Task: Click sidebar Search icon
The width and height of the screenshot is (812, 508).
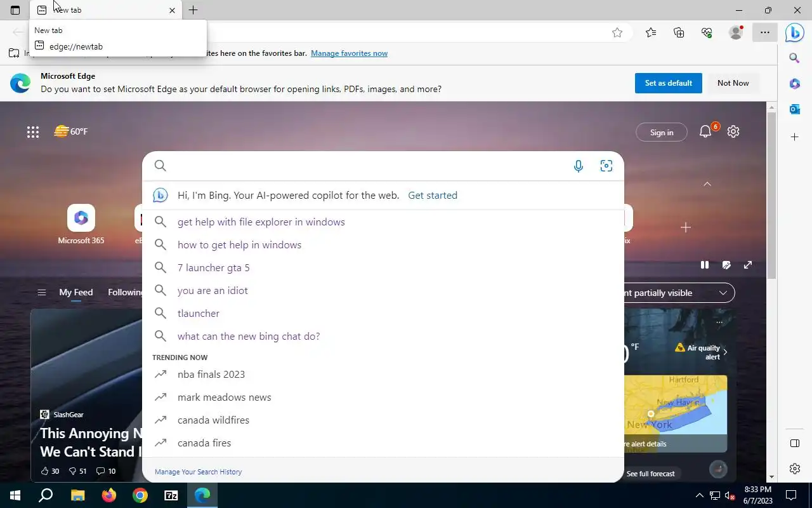Action: pyautogui.click(x=794, y=58)
